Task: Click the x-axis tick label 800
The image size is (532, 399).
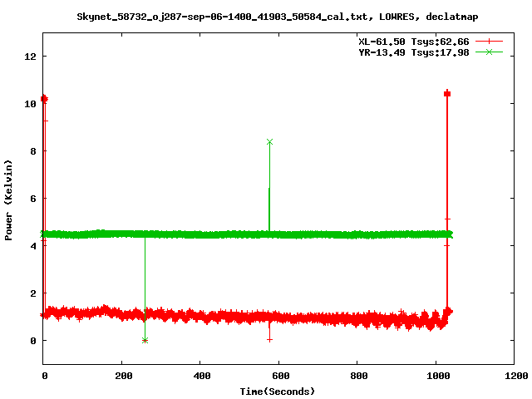Action: point(358,376)
